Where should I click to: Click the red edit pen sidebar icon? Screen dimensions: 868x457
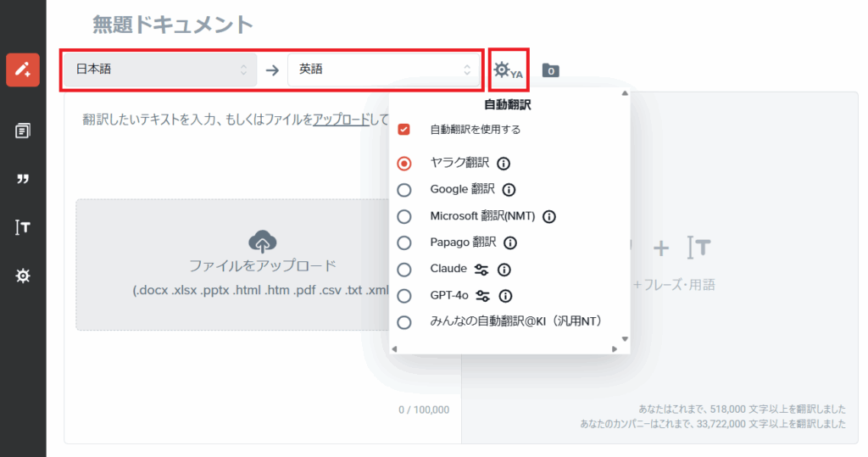pos(23,70)
